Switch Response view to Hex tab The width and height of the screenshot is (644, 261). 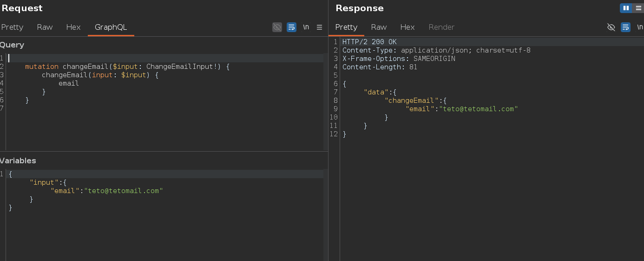[x=407, y=27]
